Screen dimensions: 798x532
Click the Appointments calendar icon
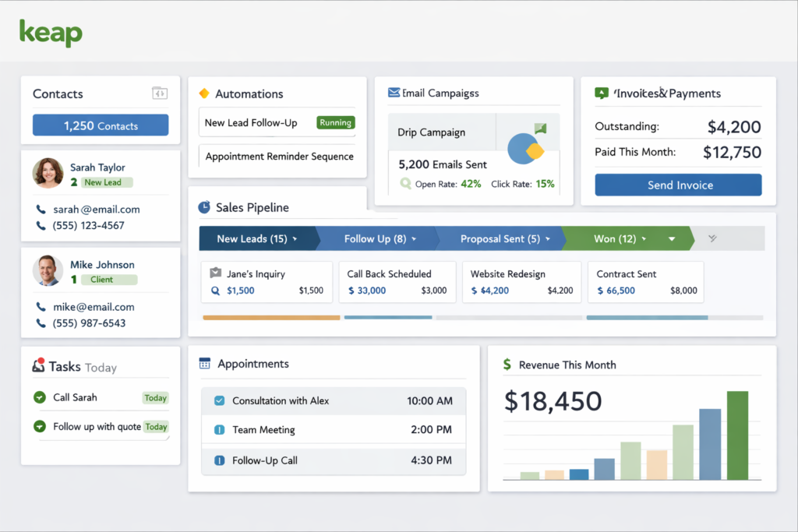point(203,363)
